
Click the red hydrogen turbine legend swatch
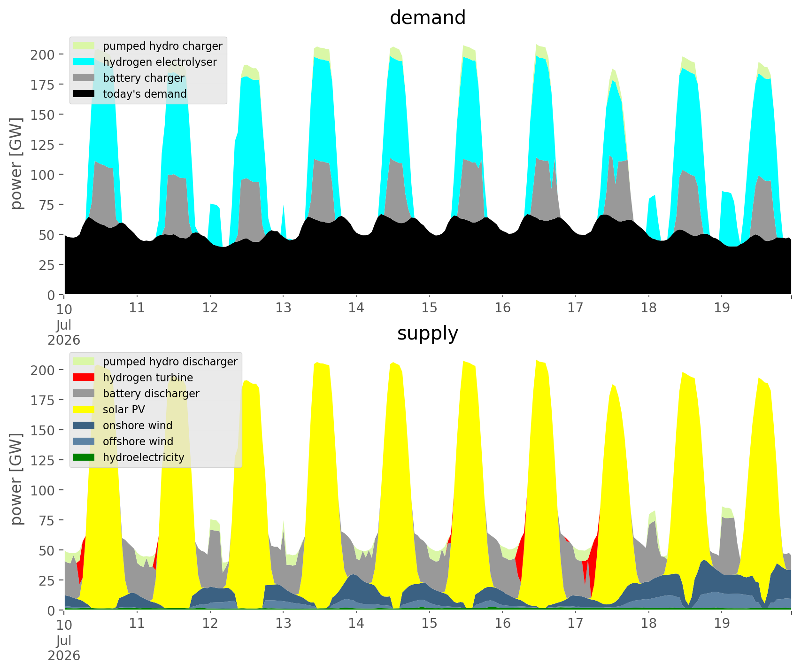(x=84, y=378)
